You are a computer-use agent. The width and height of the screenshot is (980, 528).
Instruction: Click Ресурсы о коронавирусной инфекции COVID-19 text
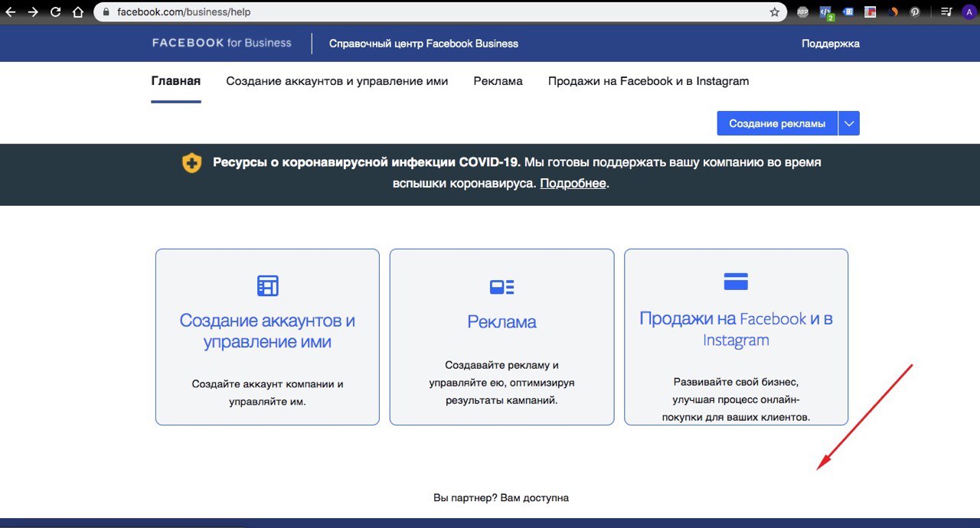click(367, 162)
